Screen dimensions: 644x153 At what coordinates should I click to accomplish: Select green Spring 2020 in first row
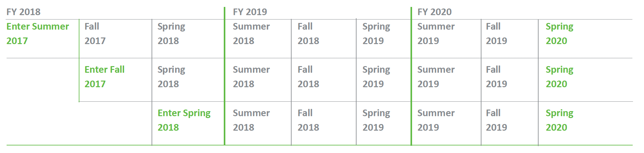(x=560, y=33)
